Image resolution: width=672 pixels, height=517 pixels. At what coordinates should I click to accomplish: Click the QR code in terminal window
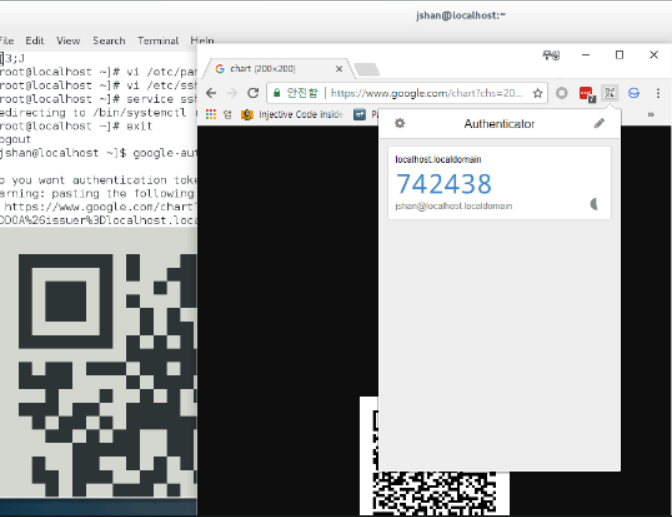pos(107,375)
